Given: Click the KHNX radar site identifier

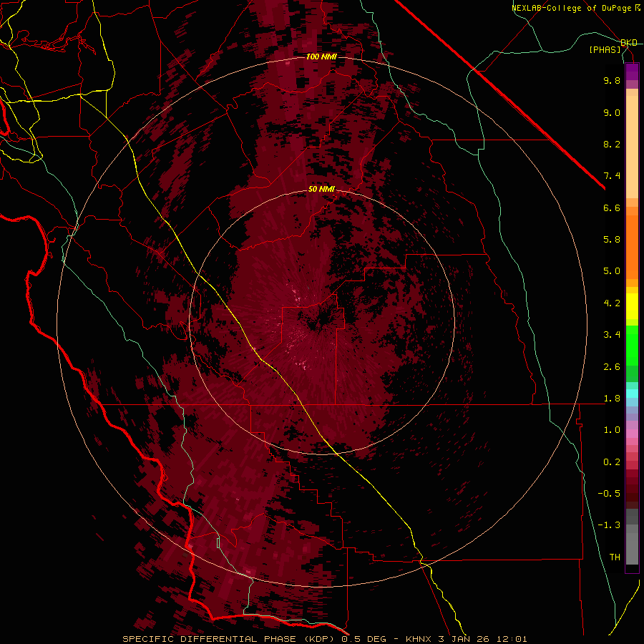Looking at the screenshot, I should coord(419,639).
